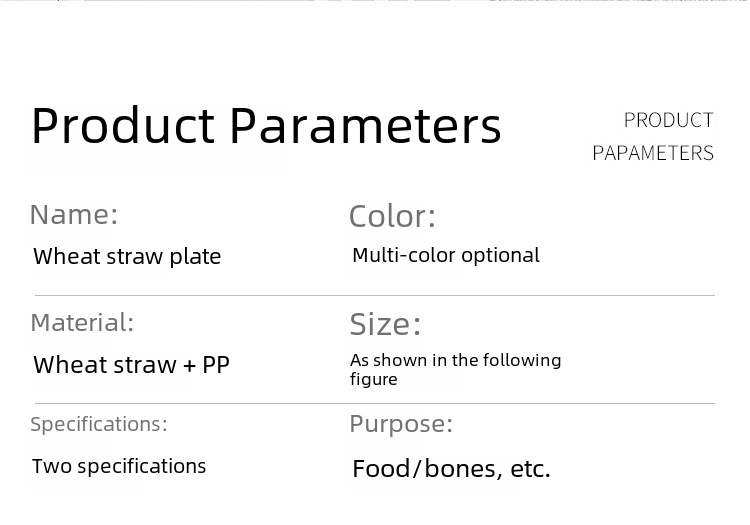The height and width of the screenshot is (525, 750).
Task: Click the PAPAMETERS caption text
Action: coord(653,153)
